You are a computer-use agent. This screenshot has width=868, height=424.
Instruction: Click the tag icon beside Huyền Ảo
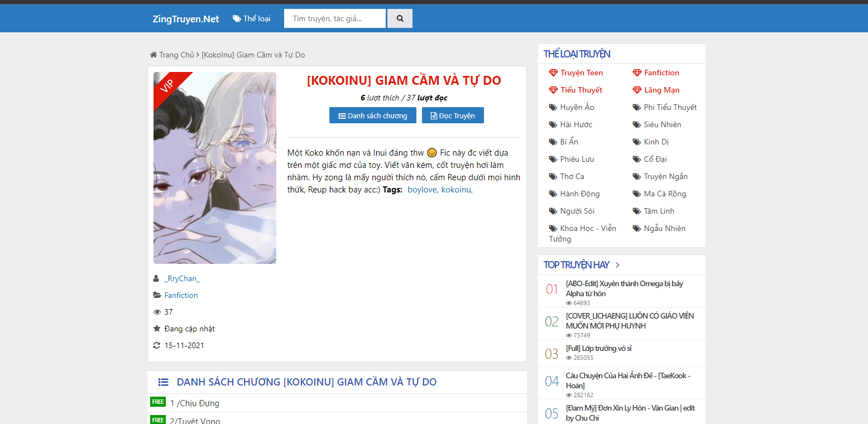(553, 107)
